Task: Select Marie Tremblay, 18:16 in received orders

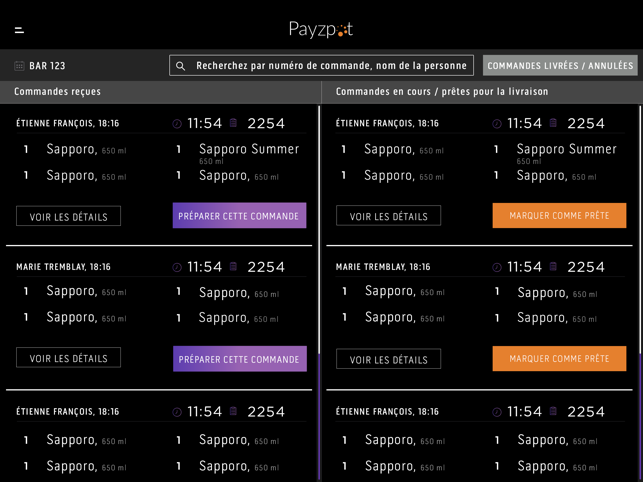Action: click(x=64, y=267)
